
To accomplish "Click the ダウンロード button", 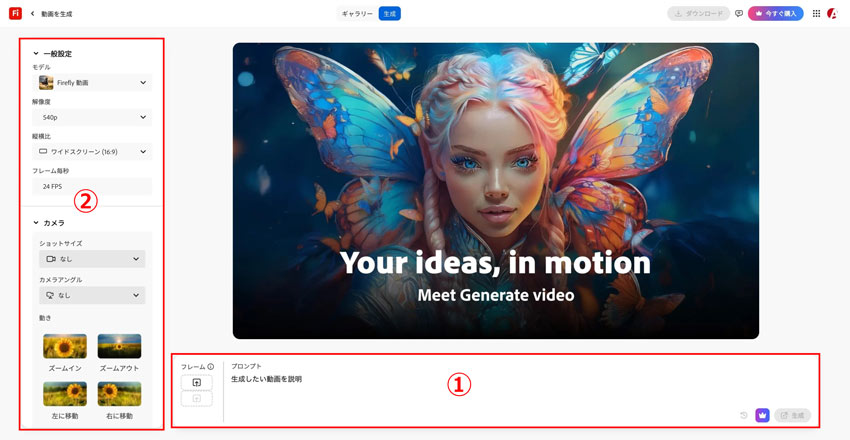I will point(699,14).
